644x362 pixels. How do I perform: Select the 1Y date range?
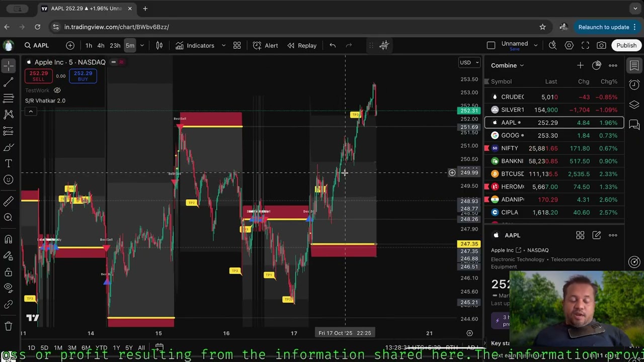point(116,348)
